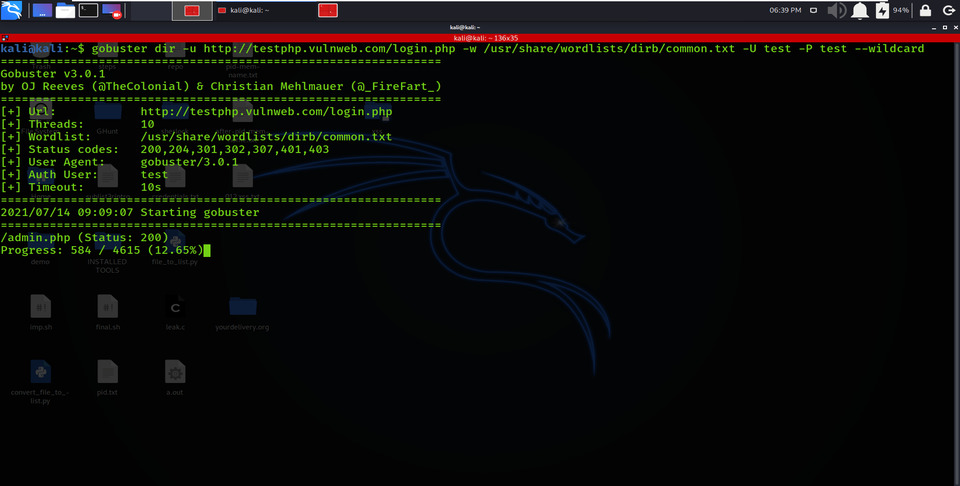Lock the screen with the padlock icon
960x486 pixels.
coord(926,10)
